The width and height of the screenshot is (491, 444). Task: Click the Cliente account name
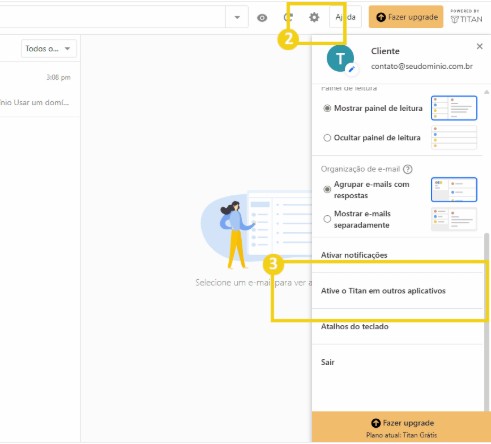[385, 51]
